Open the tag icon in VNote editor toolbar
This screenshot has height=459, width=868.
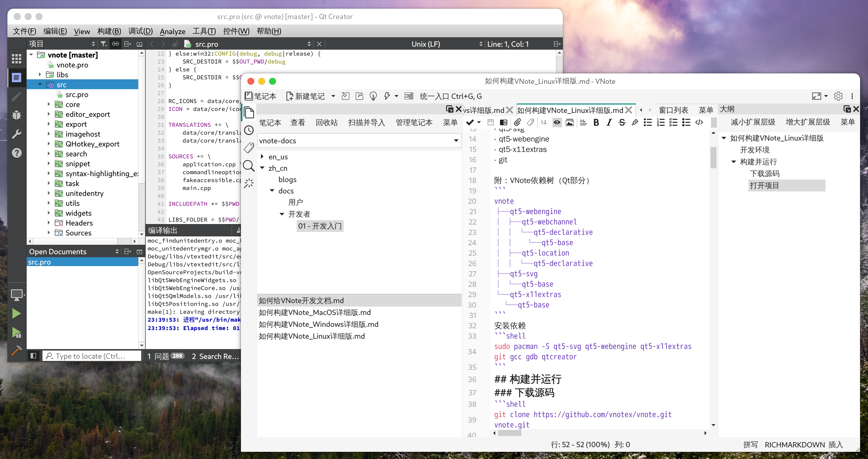click(x=530, y=123)
